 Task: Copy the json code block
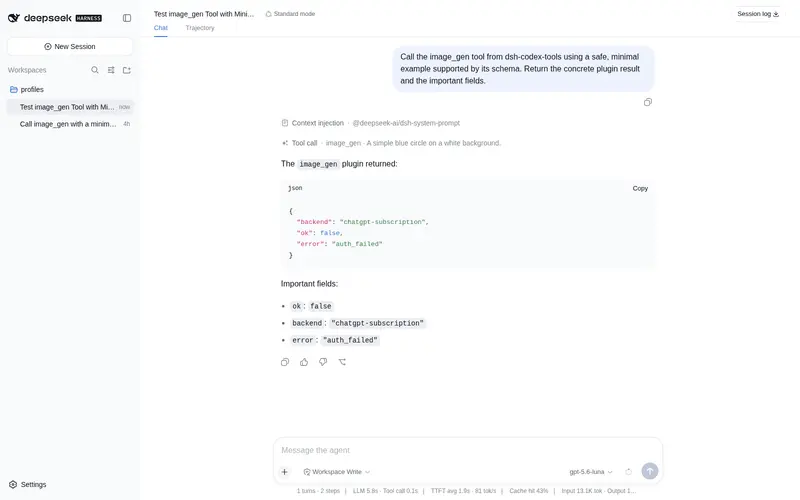pos(640,188)
